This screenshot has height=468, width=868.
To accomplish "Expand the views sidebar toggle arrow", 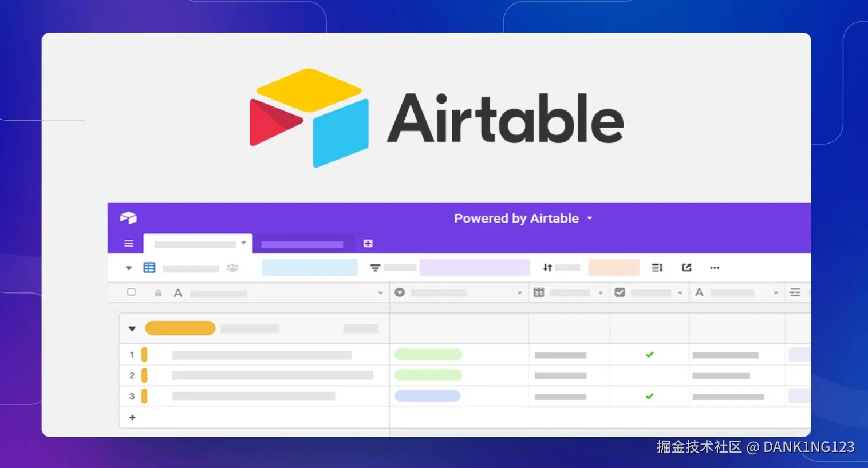I will 129,268.
